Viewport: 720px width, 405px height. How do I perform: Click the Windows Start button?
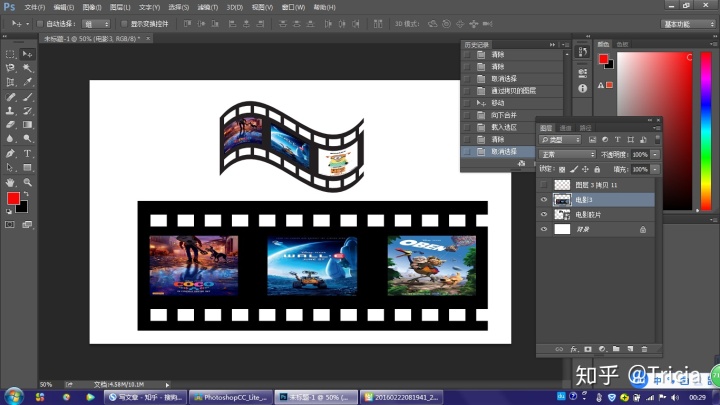coord(13,396)
